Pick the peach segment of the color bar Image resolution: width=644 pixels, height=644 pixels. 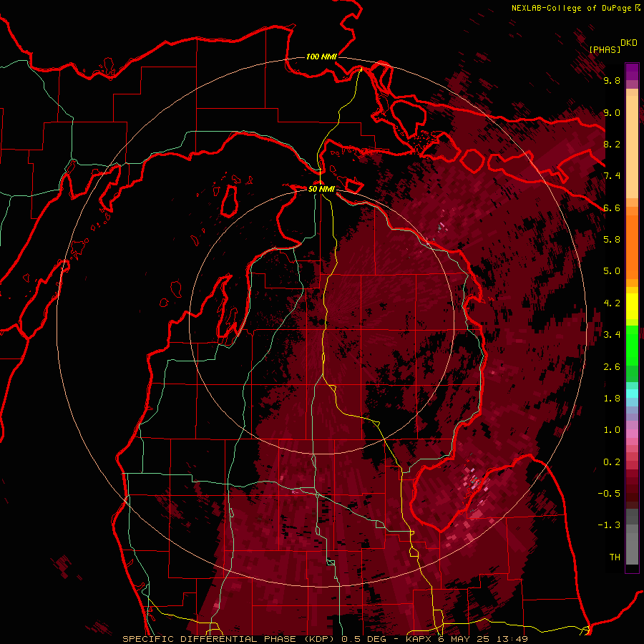tap(632, 147)
